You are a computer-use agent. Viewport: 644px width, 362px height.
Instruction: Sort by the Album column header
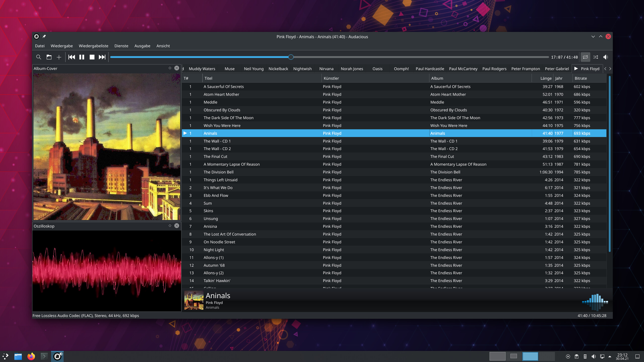coord(480,78)
